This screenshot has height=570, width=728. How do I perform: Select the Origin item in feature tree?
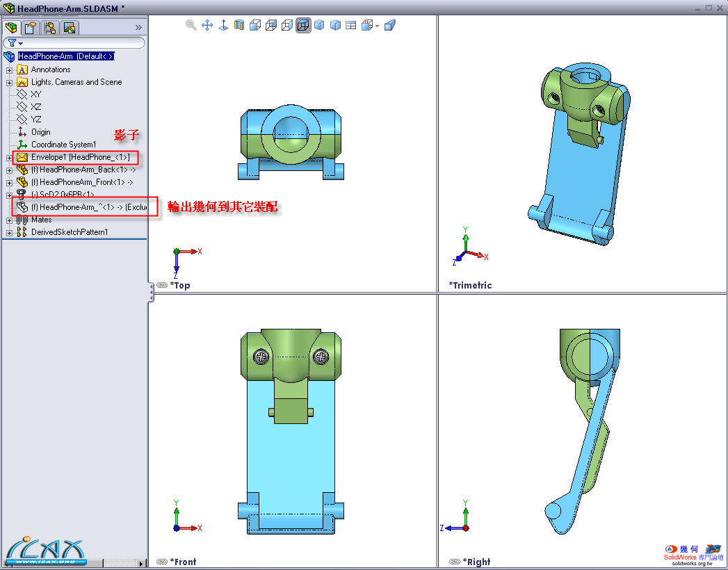40,132
